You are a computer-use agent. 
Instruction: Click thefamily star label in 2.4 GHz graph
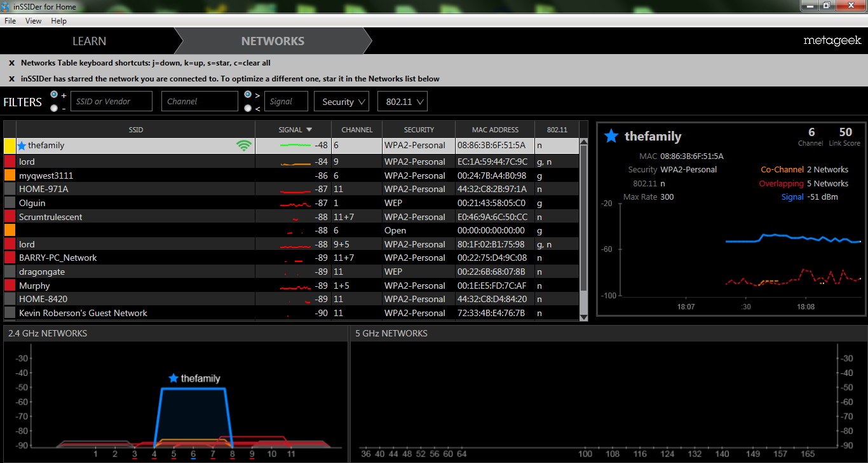(194, 378)
